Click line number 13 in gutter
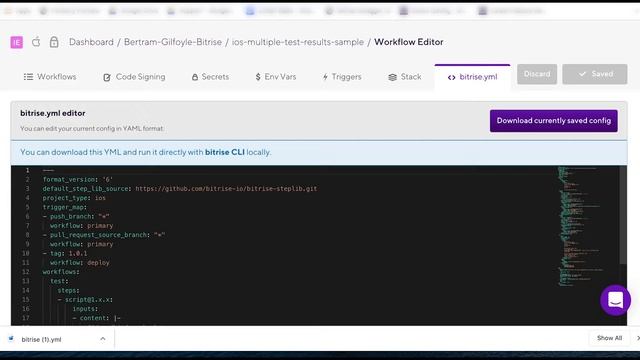The width and height of the screenshot is (640, 360). (x=26, y=281)
